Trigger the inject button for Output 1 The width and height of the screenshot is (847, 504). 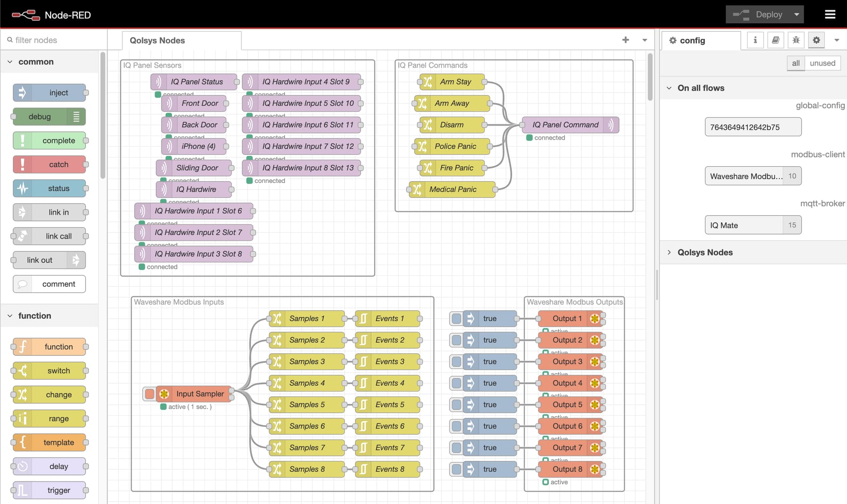(457, 318)
